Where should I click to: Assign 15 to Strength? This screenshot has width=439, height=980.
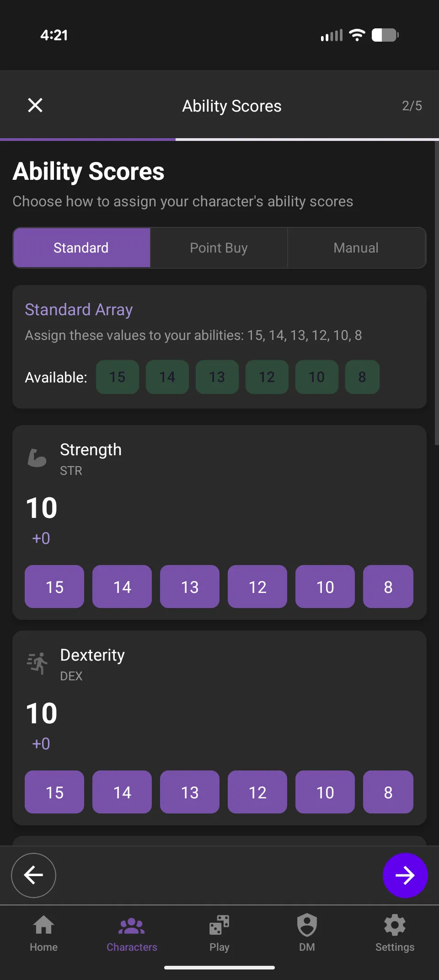click(54, 587)
